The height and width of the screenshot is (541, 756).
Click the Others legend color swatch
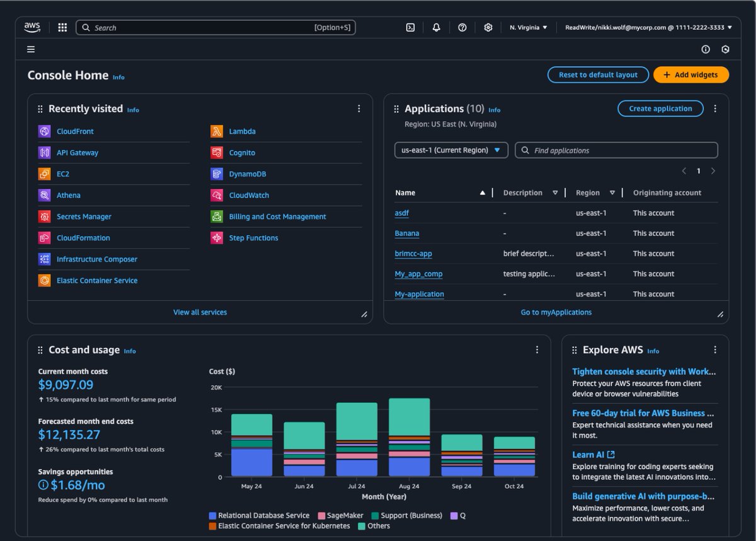tap(362, 526)
